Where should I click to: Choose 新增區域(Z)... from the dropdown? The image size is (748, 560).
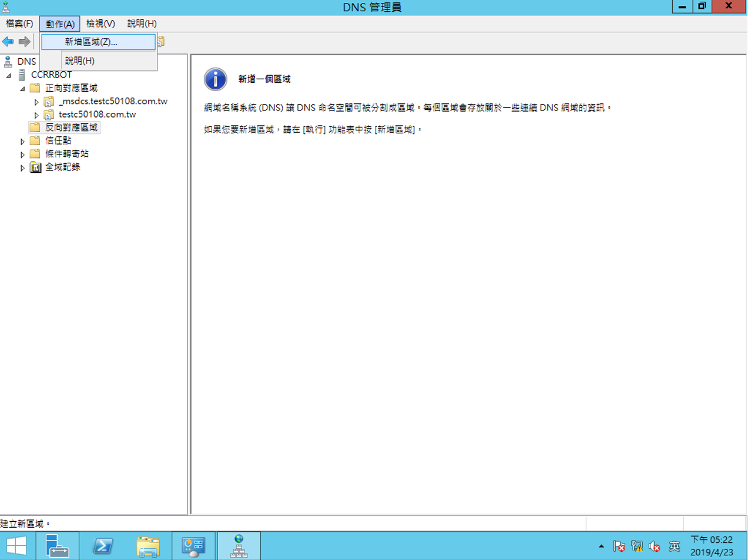[x=98, y=42]
